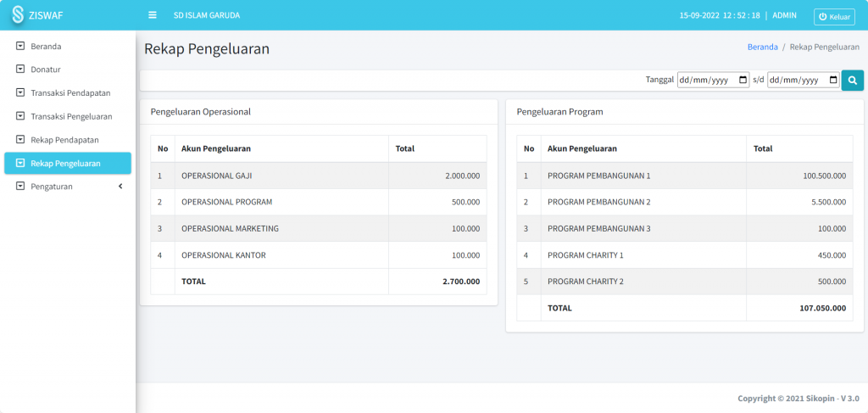
Task: Expand the Pengaturan menu chevron
Action: [120, 187]
